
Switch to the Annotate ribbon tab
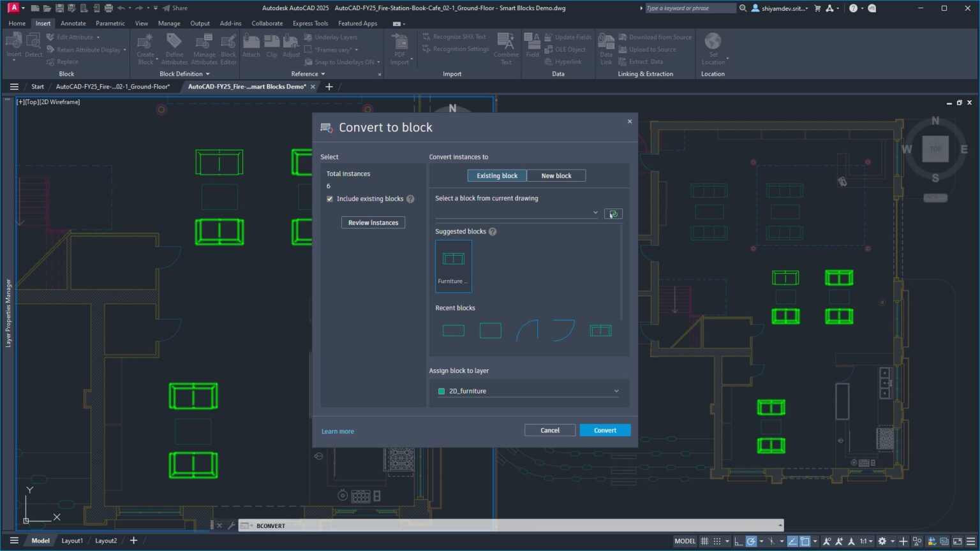73,23
